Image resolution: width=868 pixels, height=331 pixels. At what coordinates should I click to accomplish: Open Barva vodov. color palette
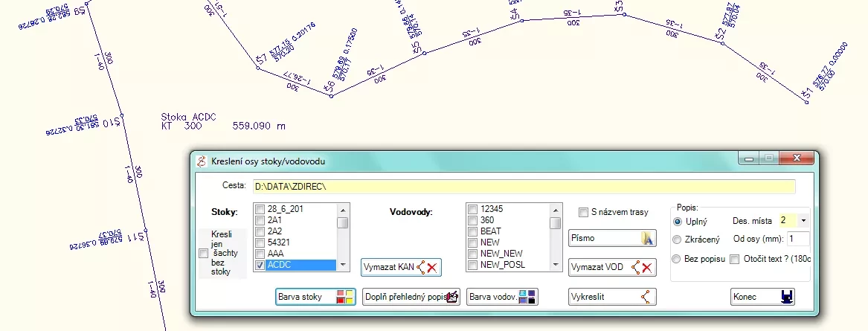(x=502, y=297)
